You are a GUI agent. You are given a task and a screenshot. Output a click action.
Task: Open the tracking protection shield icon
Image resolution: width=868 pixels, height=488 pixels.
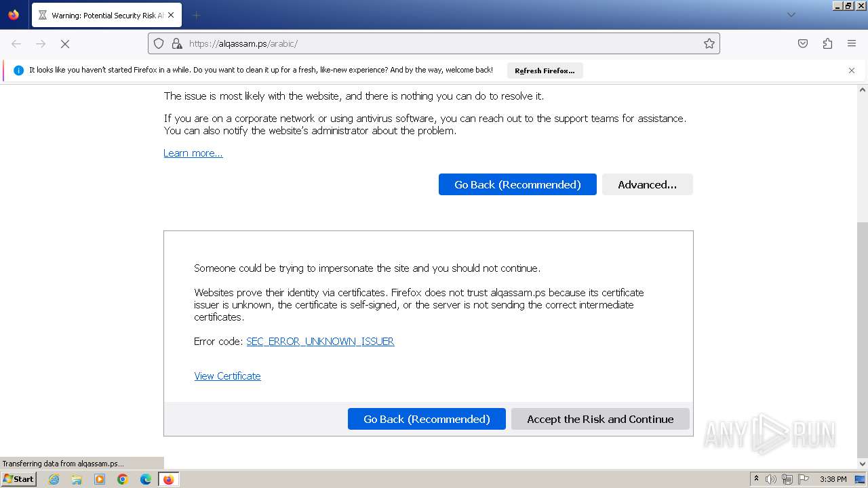(x=159, y=43)
